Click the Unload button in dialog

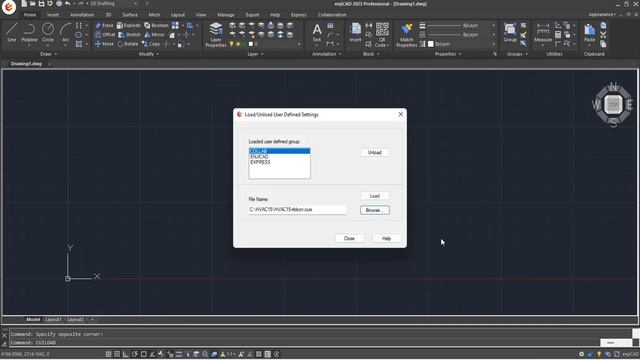(x=375, y=152)
